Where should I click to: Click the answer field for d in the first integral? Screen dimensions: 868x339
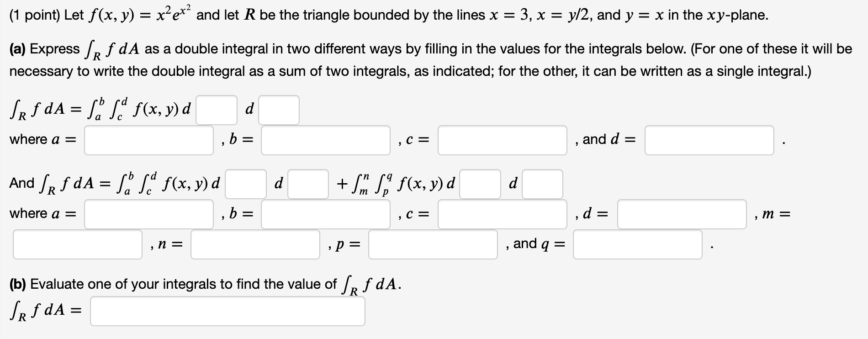709,140
